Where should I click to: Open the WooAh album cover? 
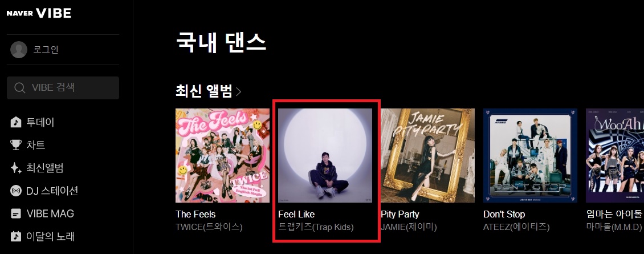615,156
